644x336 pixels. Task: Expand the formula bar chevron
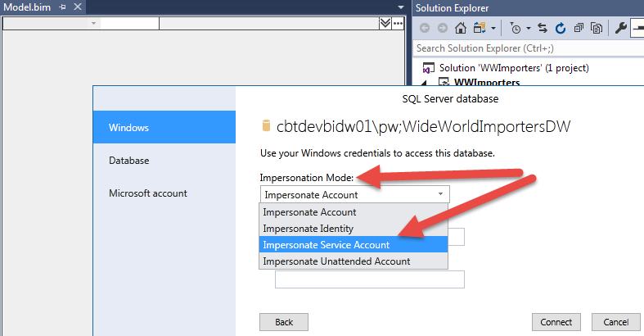pyautogui.click(x=385, y=23)
